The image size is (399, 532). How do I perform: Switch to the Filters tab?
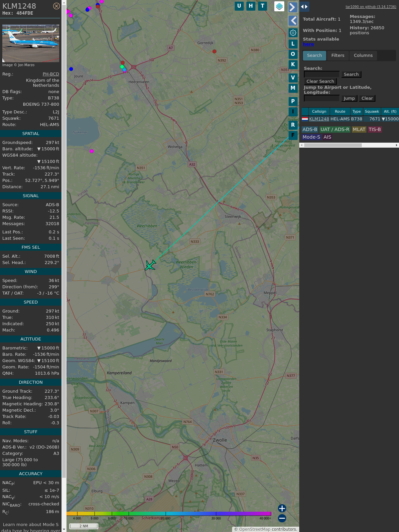pyautogui.click(x=338, y=56)
